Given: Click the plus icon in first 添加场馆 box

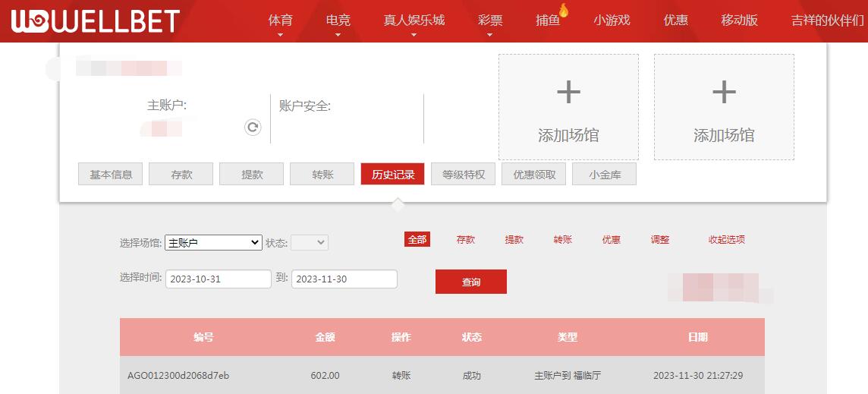Looking at the screenshot, I should [x=568, y=92].
